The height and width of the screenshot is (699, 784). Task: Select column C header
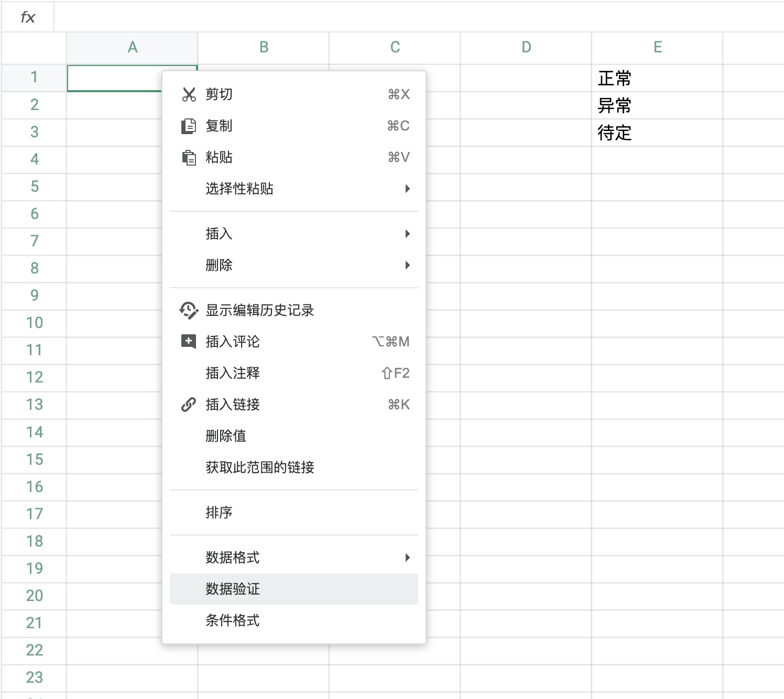(x=395, y=48)
